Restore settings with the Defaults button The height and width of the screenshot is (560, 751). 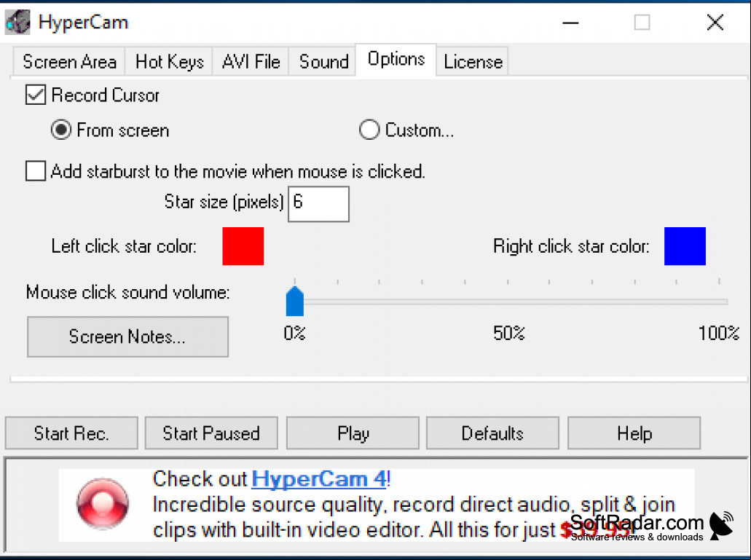point(492,433)
